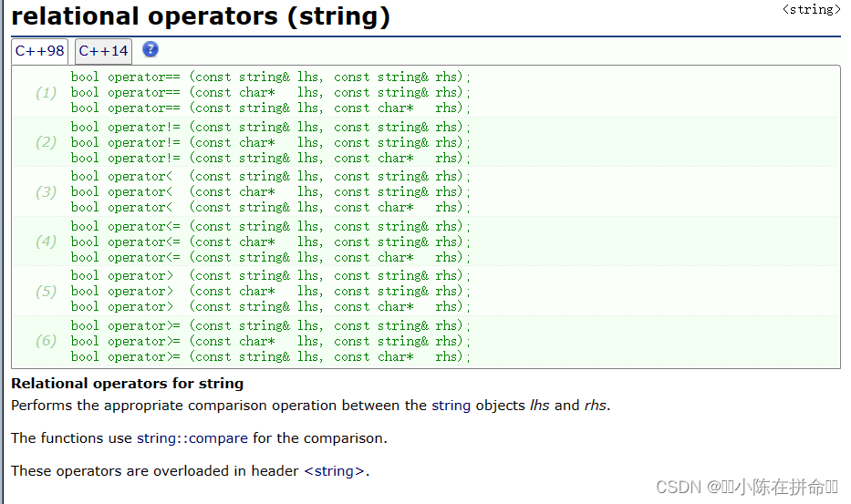The width and height of the screenshot is (851, 504).
Task: Click the 'string' link before 'objects lhs'
Action: [x=451, y=406]
